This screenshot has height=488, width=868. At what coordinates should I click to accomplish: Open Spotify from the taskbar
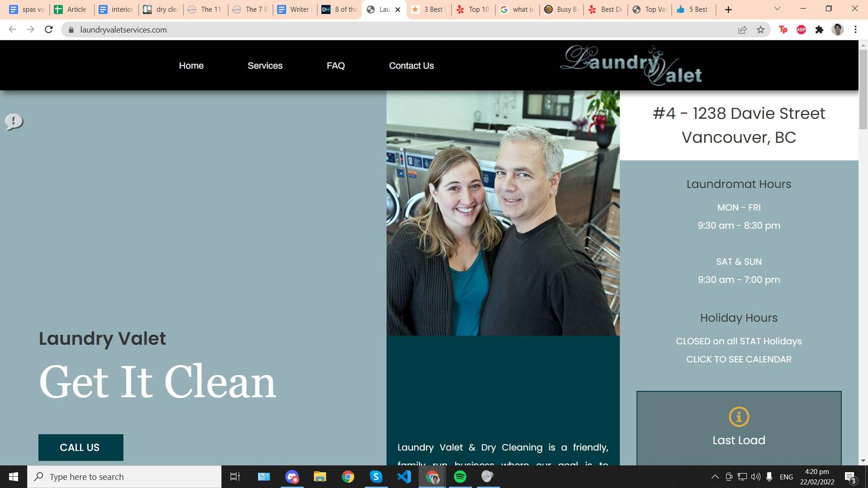click(x=460, y=477)
